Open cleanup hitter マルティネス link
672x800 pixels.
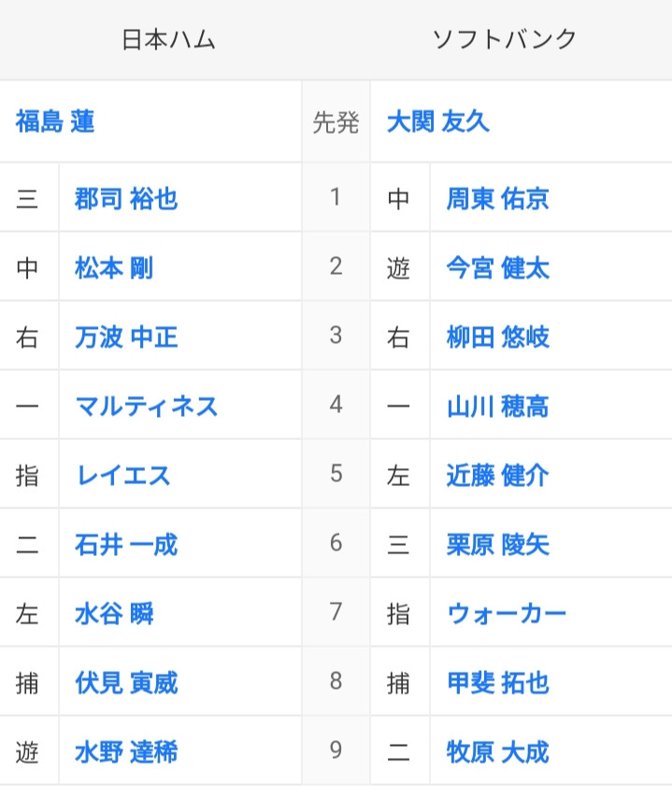(x=147, y=407)
